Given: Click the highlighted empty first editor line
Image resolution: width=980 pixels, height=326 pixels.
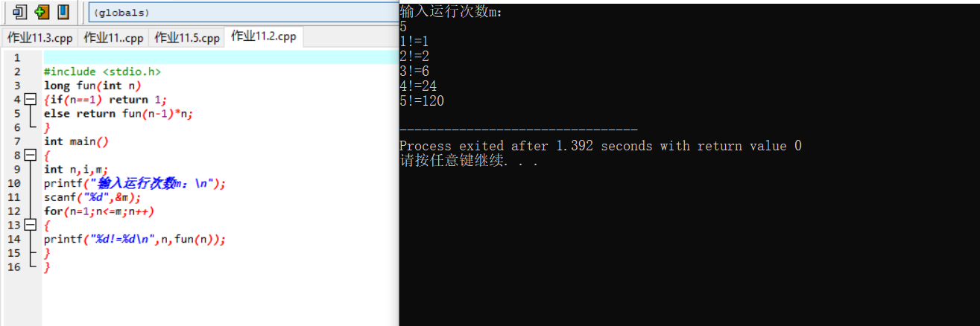Looking at the screenshot, I should pyautogui.click(x=221, y=57).
